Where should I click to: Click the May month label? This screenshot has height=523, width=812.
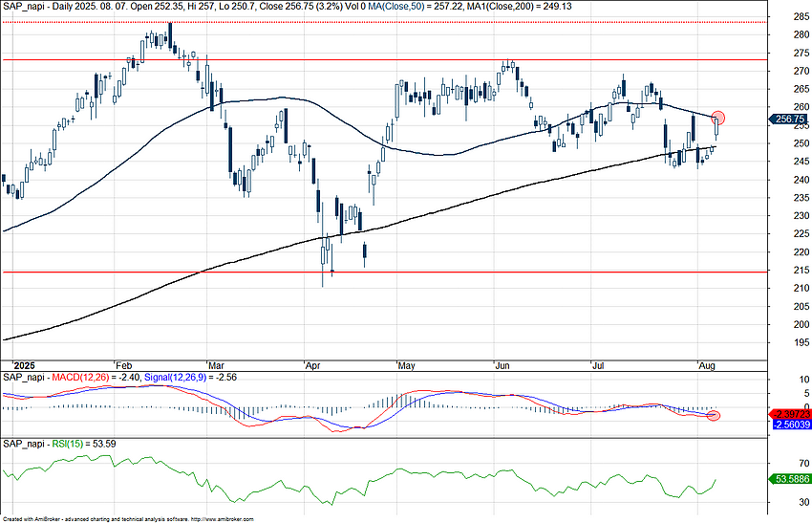click(x=407, y=366)
